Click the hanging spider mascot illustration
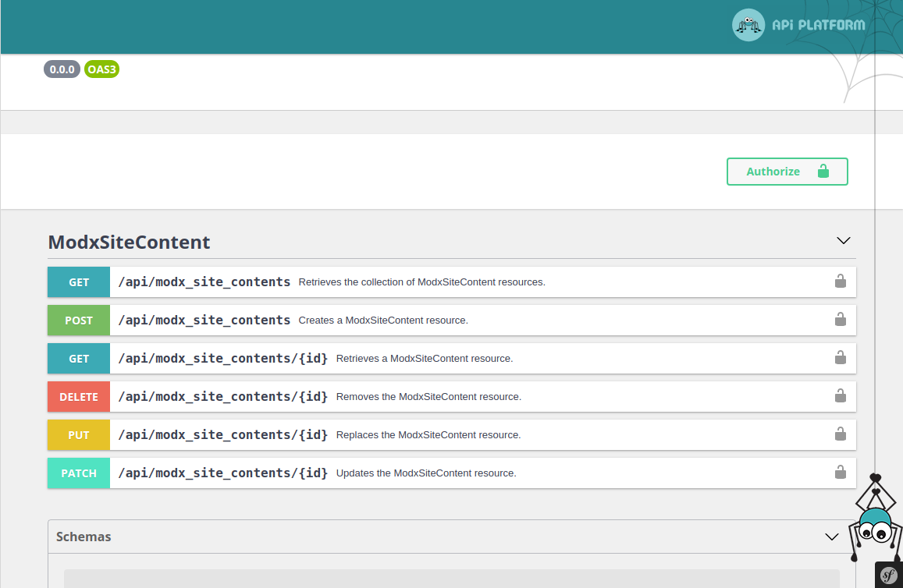The height and width of the screenshot is (588, 903). pos(875,521)
